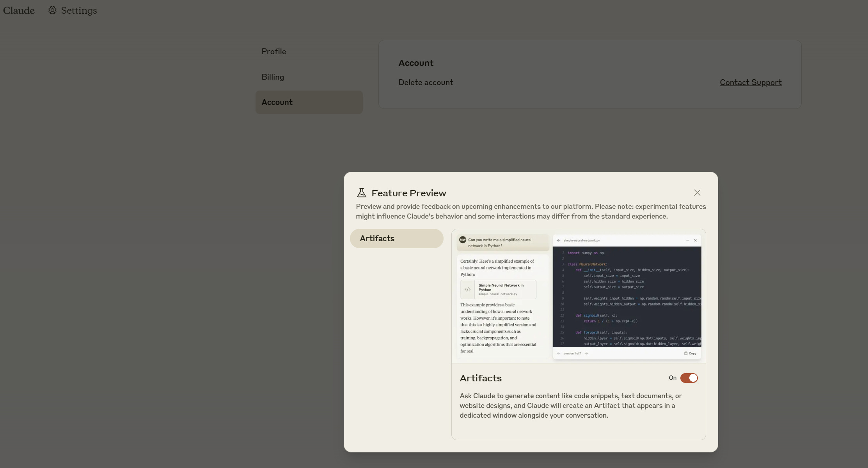
Task: Click the preview's simple-neural-network.py close X
Action: (695, 240)
